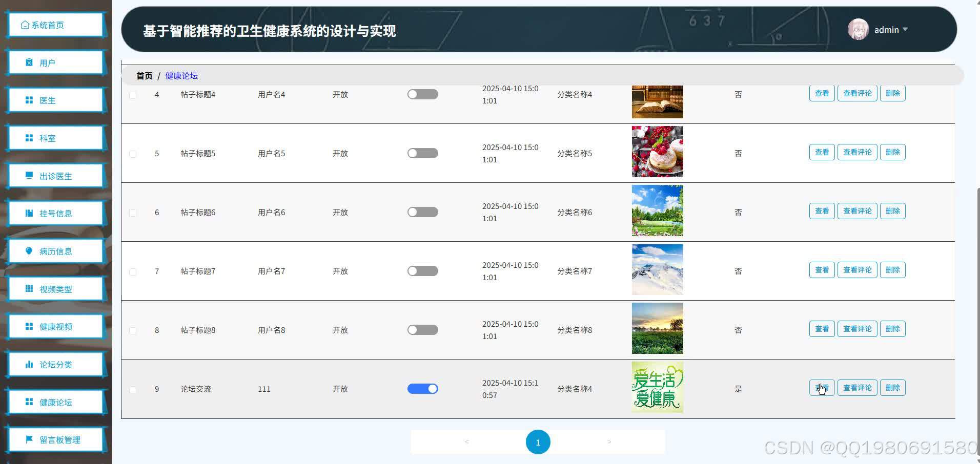Expand the 健康视频 sidebar menu
This screenshot has width=980, height=464.
28,326
